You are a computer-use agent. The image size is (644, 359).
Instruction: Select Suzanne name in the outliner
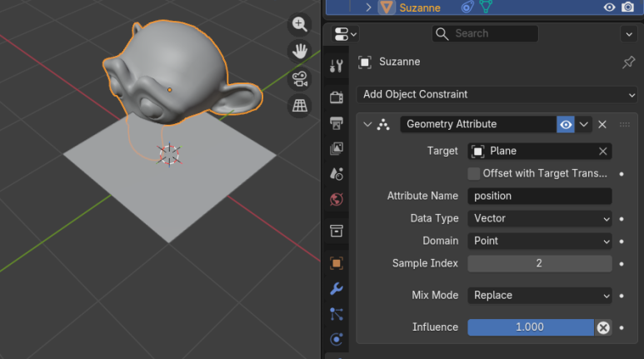point(420,7)
